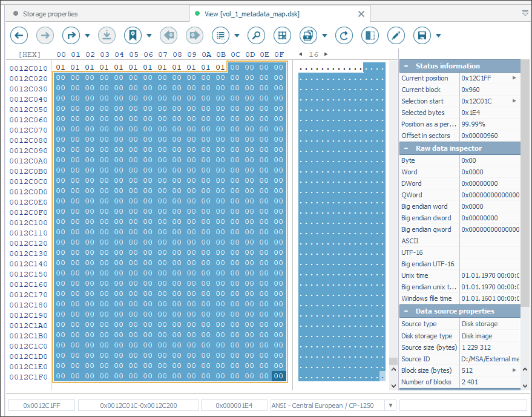Viewport: 532px width, 417px height.
Task: Click the list view icon
Action: point(220,35)
